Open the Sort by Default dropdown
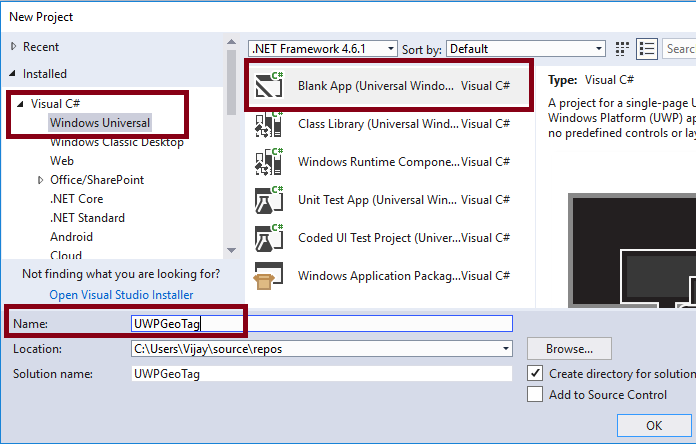 click(x=526, y=48)
